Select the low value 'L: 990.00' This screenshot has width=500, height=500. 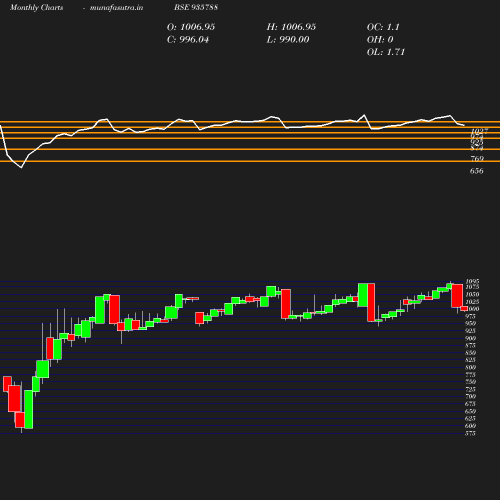[x=288, y=40]
